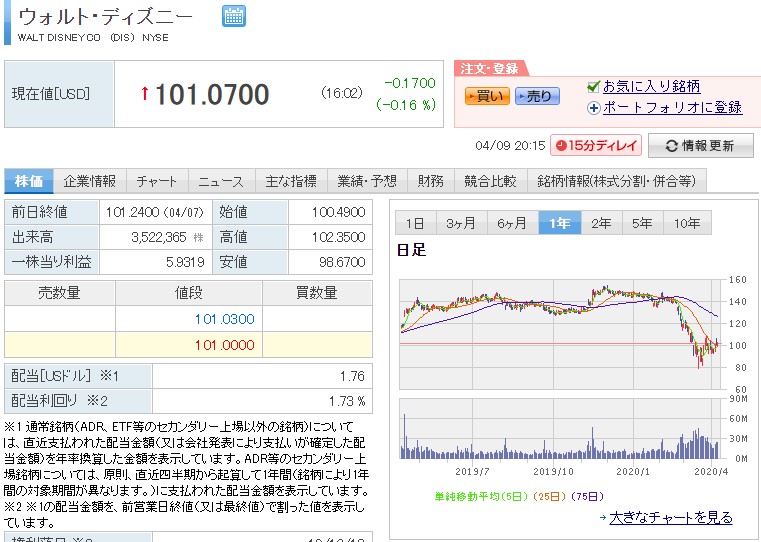Screen dimensions: 761x542
Task: Click the 前日終値 label
Action: pos(39,212)
